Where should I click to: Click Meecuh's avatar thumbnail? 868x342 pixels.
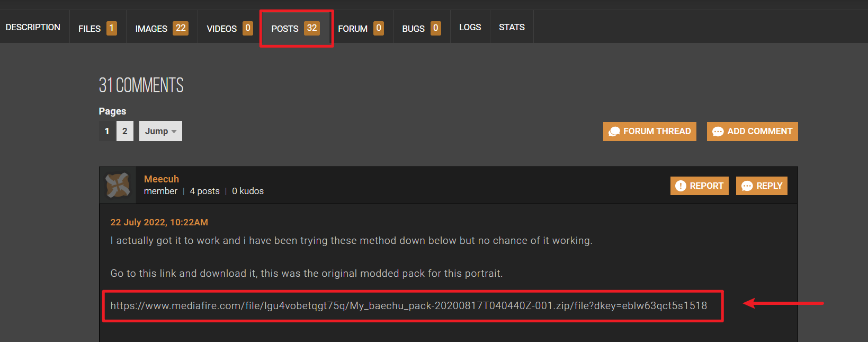[x=118, y=185]
